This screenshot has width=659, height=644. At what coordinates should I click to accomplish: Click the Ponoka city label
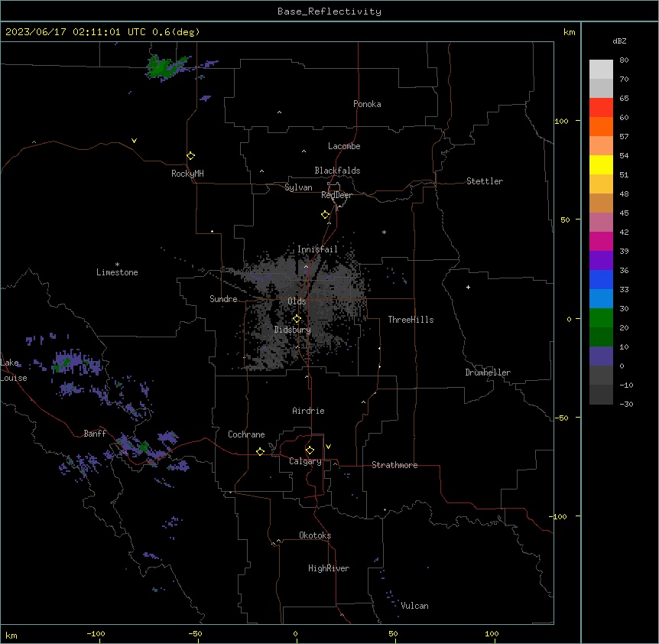[x=367, y=104]
